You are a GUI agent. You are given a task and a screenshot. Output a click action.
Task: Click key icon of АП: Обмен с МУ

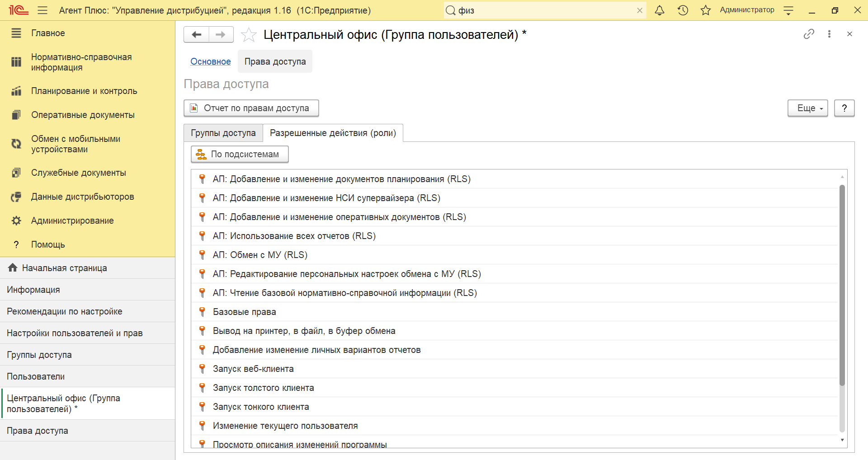[202, 255]
